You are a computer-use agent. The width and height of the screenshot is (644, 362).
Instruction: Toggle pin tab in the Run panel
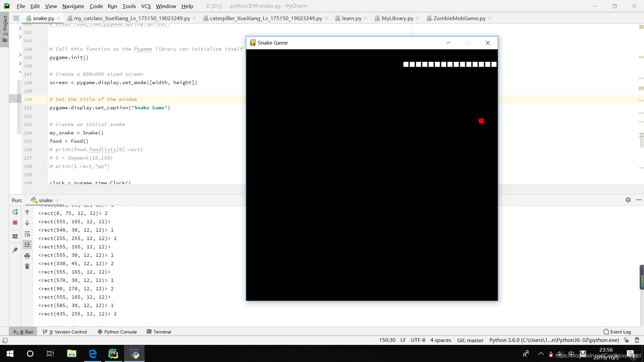pyautogui.click(x=15, y=250)
